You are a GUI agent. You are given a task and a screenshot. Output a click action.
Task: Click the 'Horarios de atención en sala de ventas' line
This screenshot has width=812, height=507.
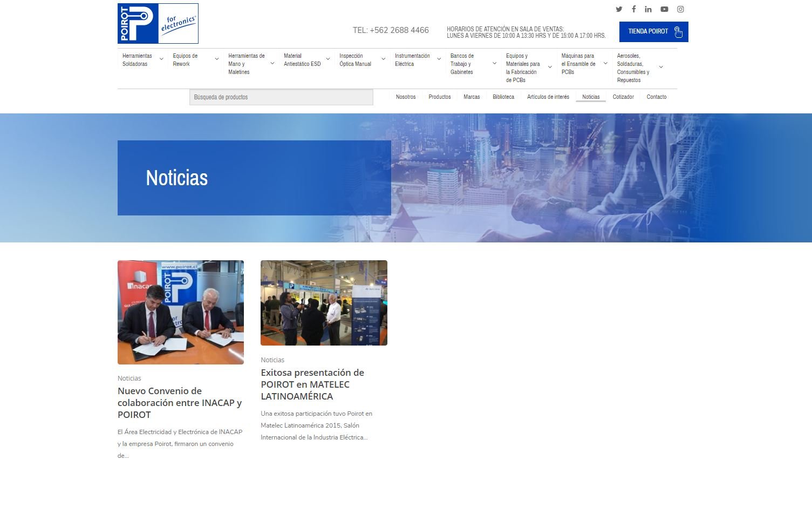(x=505, y=29)
